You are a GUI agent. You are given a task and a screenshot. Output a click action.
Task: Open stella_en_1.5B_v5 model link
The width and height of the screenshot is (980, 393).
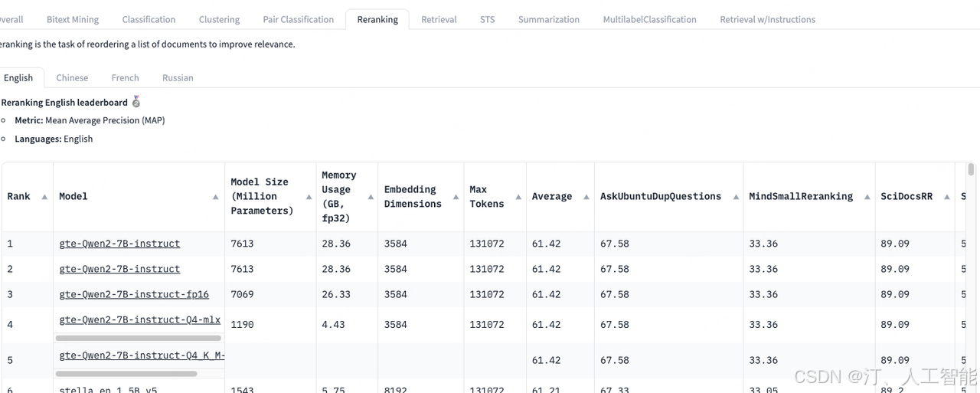[108, 389]
